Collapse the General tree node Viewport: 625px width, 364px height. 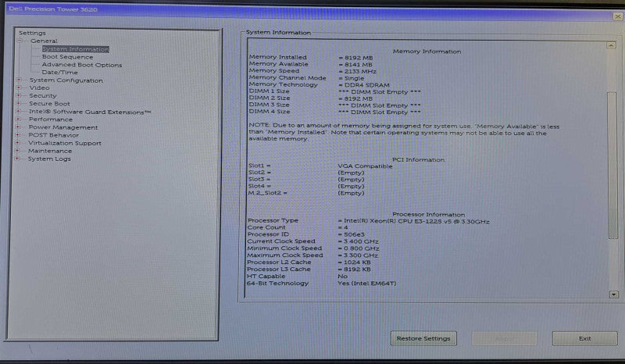[x=20, y=41]
